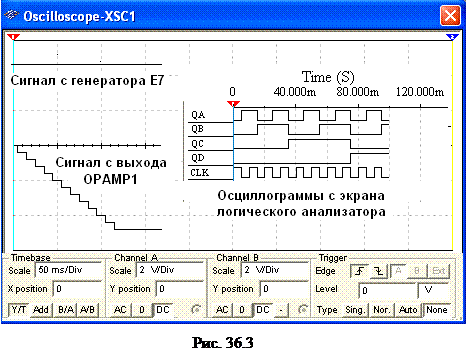Select trigger source B button
The width and height of the screenshot is (468, 361).
point(417,271)
